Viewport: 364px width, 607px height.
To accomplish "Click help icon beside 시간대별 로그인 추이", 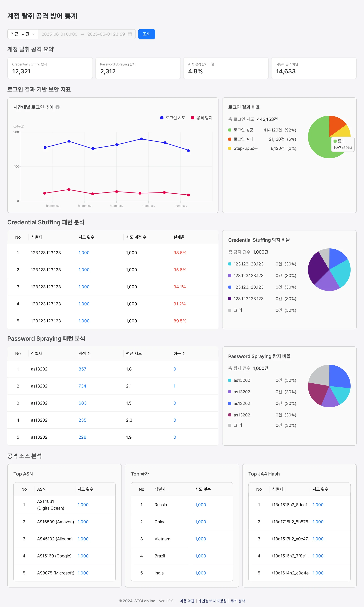I will coord(58,107).
